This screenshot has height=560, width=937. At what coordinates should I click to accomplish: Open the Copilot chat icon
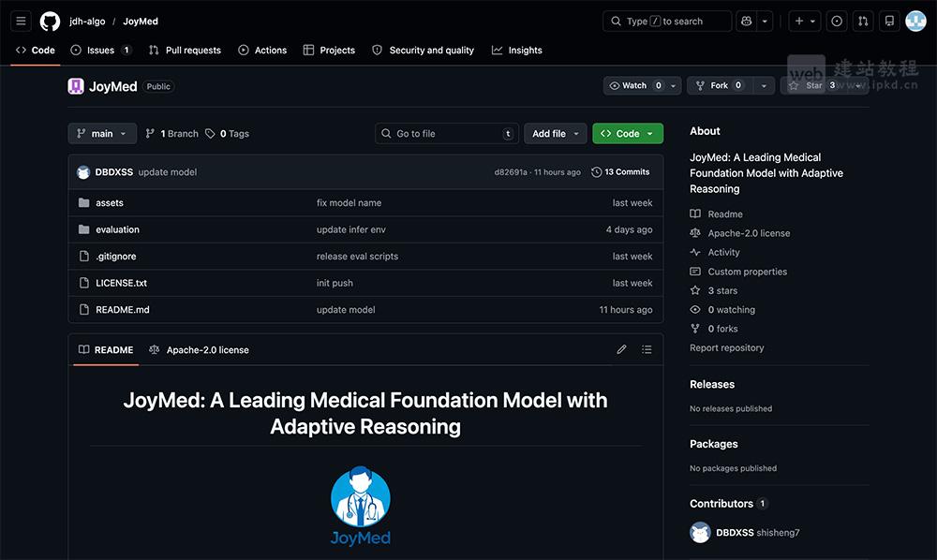click(x=746, y=21)
